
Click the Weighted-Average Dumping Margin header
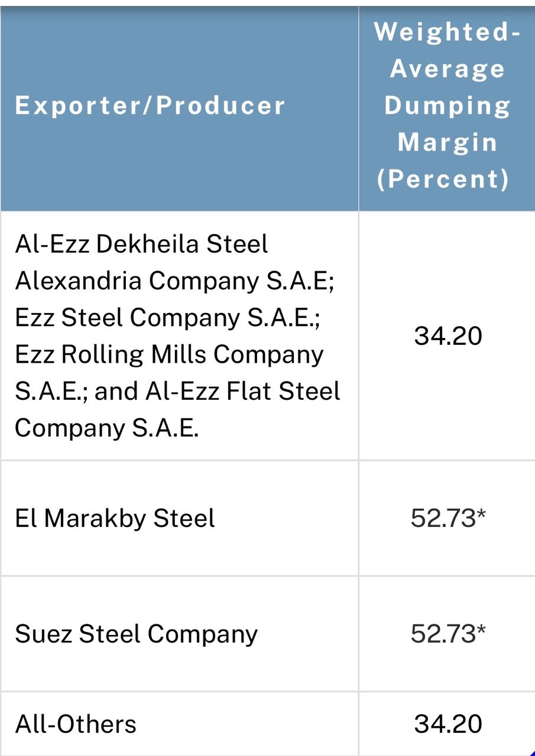447,106
